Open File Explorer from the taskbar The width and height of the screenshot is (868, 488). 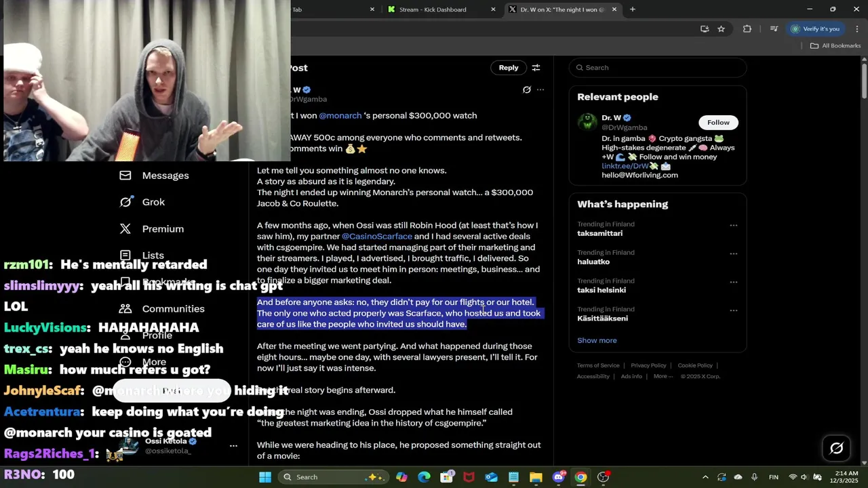(x=536, y=477)
